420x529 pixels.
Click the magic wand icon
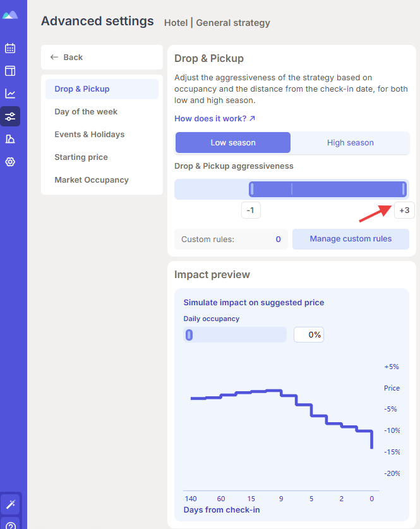[x=10, y=504]
